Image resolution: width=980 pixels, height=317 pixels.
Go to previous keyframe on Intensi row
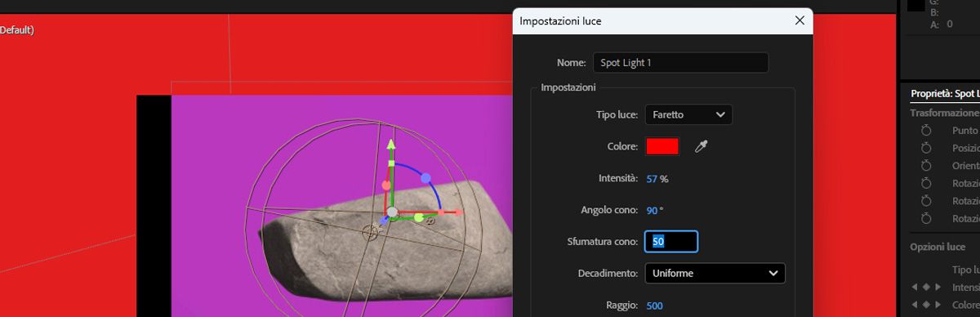pyautogui.click(x=915, y=287)
